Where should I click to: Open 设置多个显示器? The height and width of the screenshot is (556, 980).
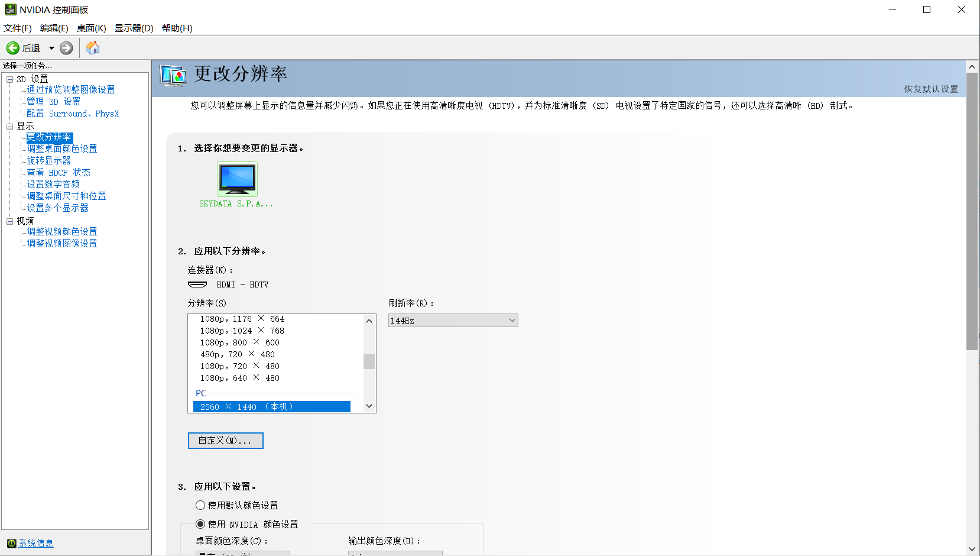click(58, 208)
